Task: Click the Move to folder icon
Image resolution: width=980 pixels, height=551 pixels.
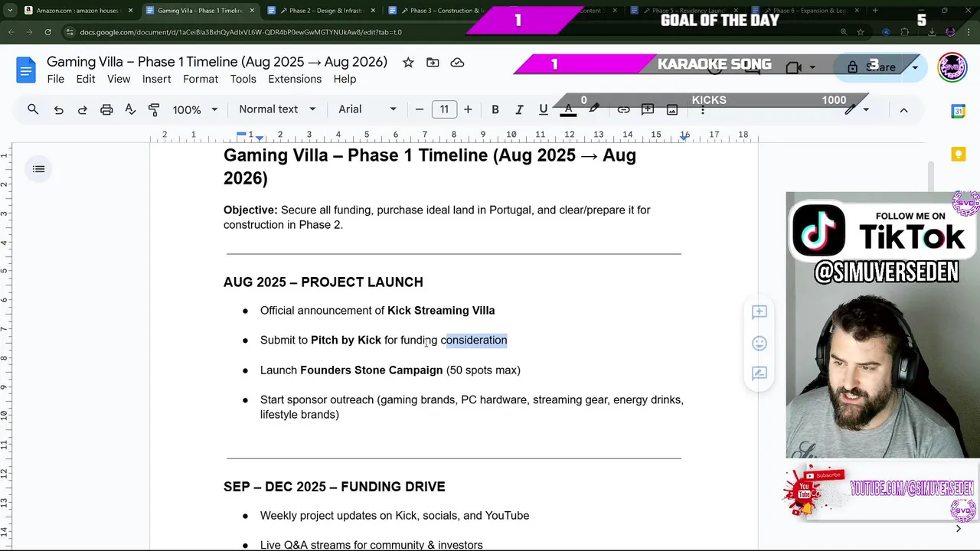Action: 433,63
